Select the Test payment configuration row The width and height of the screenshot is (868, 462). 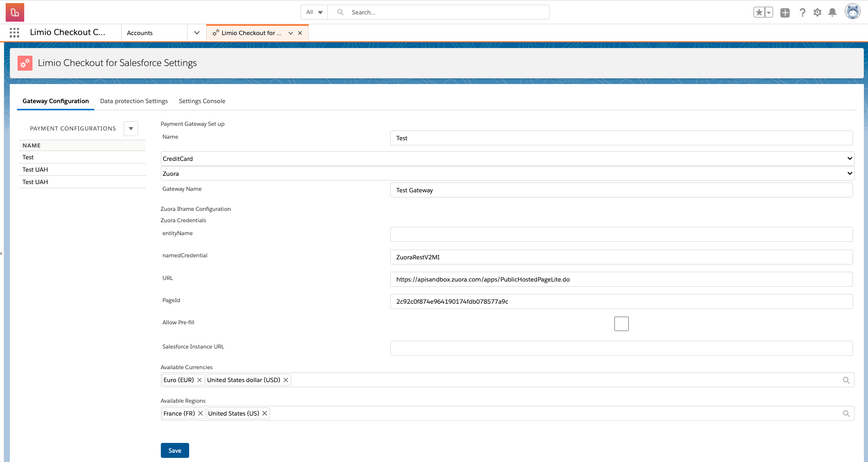[x=82, y=157]
